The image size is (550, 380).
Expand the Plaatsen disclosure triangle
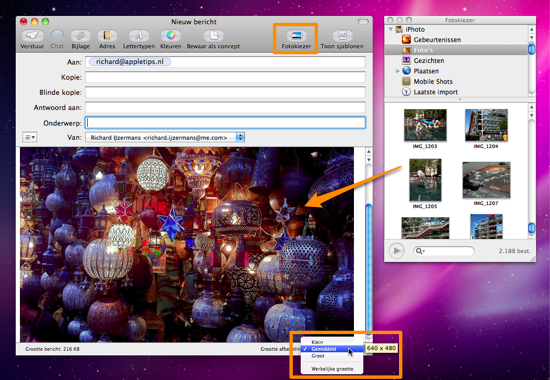[397, 71]
